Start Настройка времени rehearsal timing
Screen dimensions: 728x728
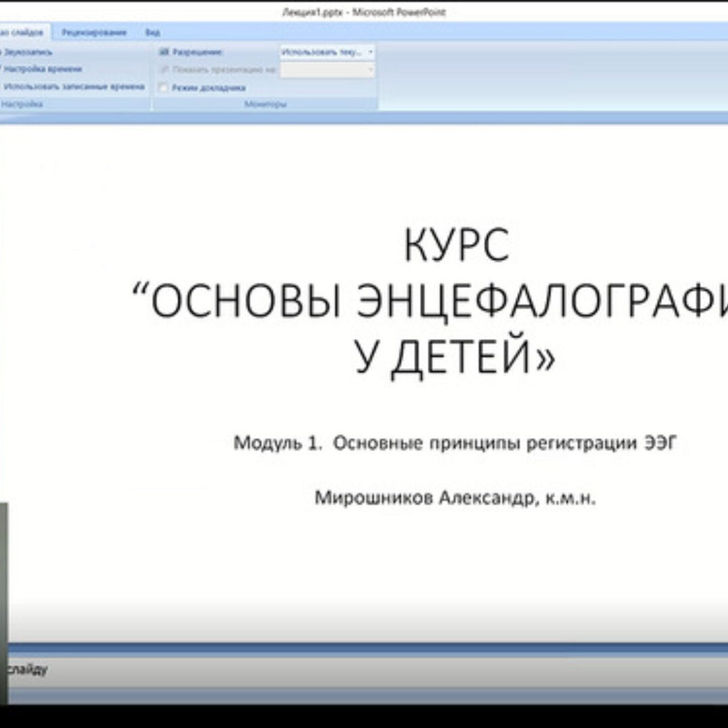(42, 69)
